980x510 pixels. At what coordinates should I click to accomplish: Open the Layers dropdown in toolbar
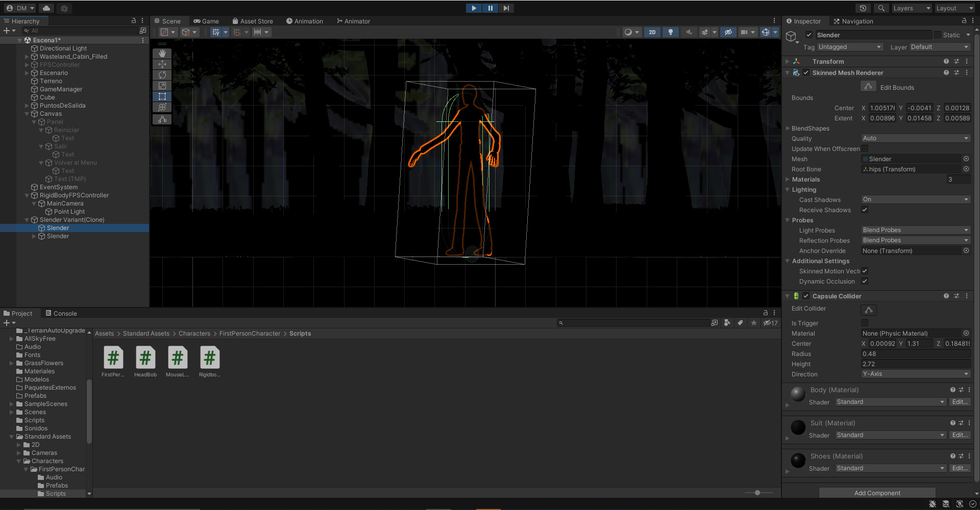click(x=912, y=8)
